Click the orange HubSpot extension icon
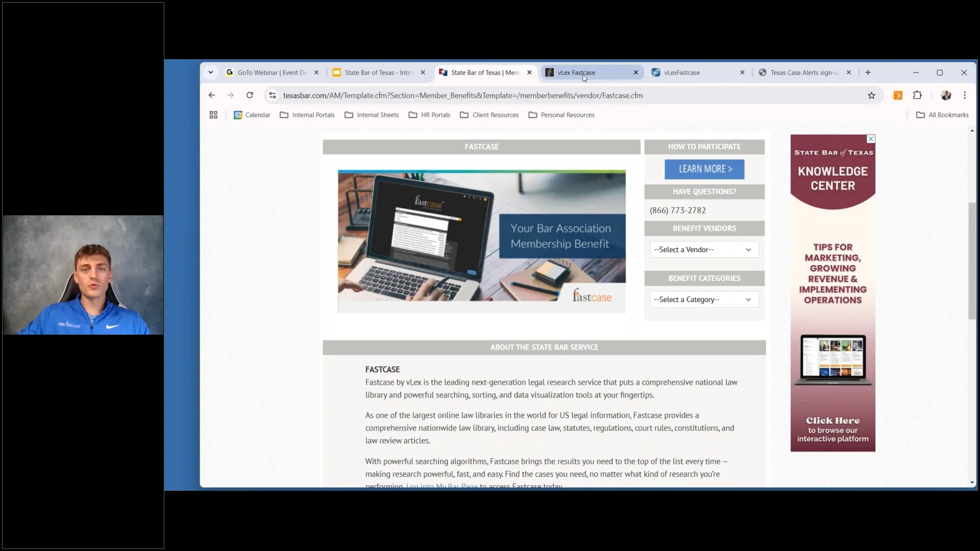Image resolution: width=980 pixels, height=551 pixels. pos(898,95)
